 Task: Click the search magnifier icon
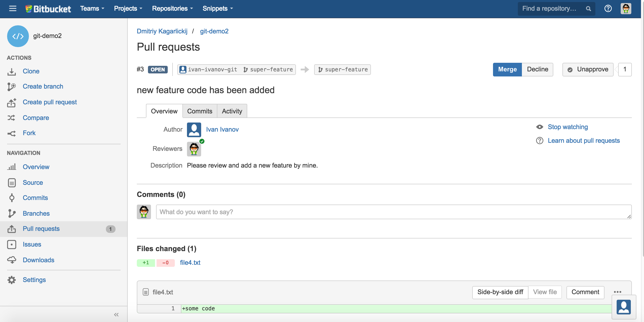(588, 9)
